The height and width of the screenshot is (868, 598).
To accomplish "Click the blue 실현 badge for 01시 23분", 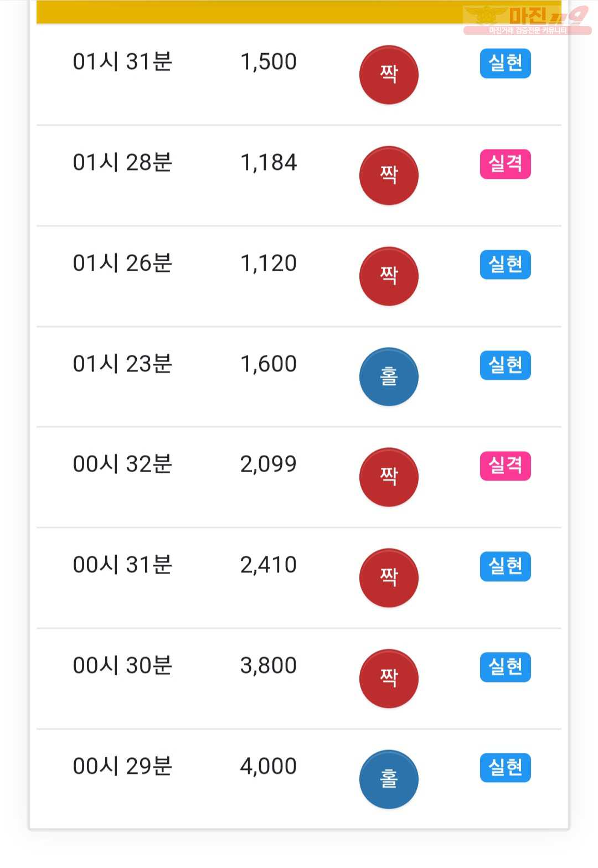I will pos(505,365).
